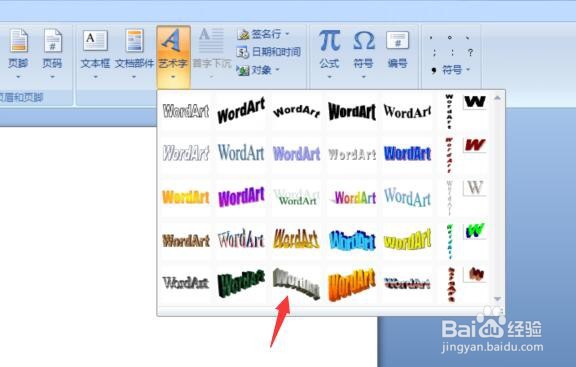This screenshot has height=367, width=576.
Task: Select the gray vertical WordArt style
Action: [x=449, y=198]
